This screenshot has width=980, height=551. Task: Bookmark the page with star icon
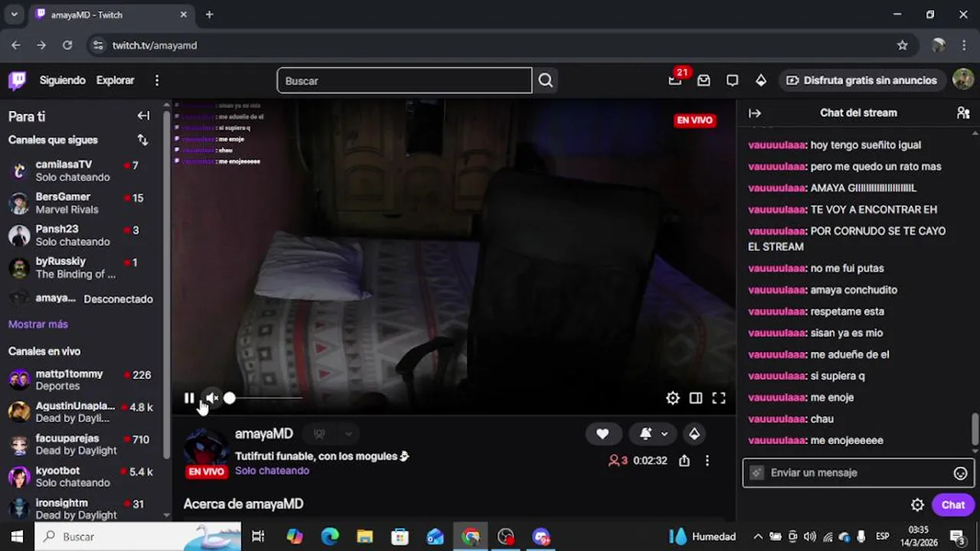coord(902,45)
